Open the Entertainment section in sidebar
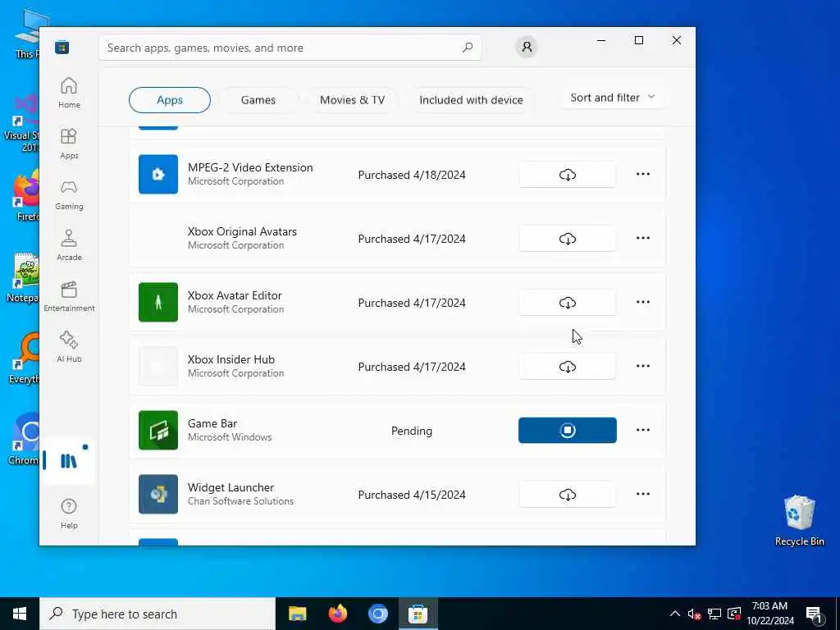The width and height of the screenshot is (840, 630). [69, 296]
